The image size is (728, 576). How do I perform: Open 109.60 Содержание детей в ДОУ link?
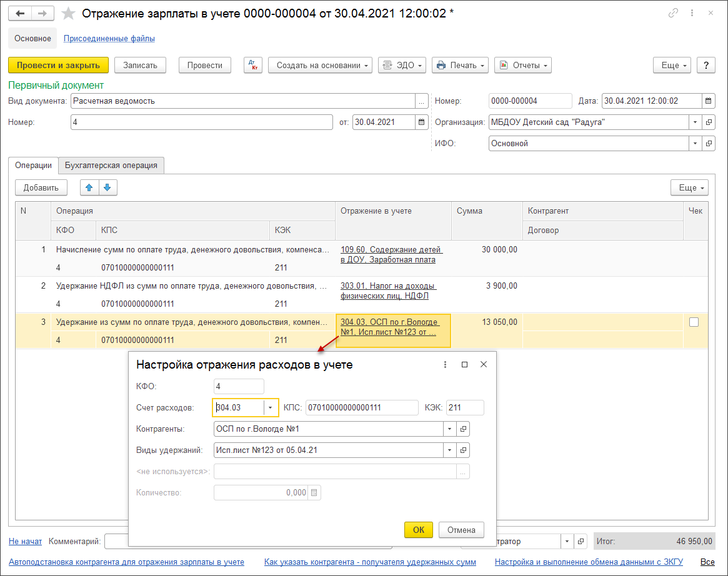pos(391,254)
